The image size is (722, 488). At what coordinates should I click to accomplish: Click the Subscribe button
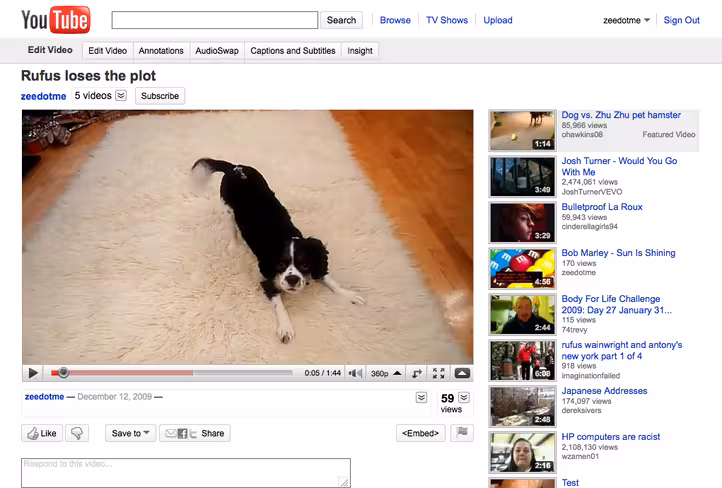pyautogui.click(x=160, y=96)
